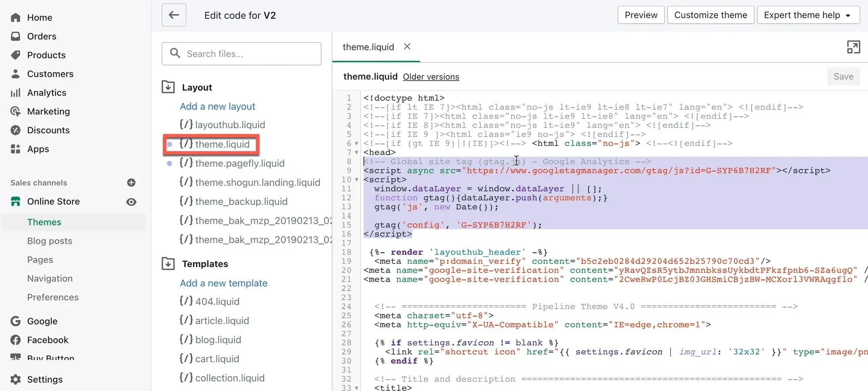868x391 pixels.
Task: Open the Home section icon
Action: tap(16, 17)
